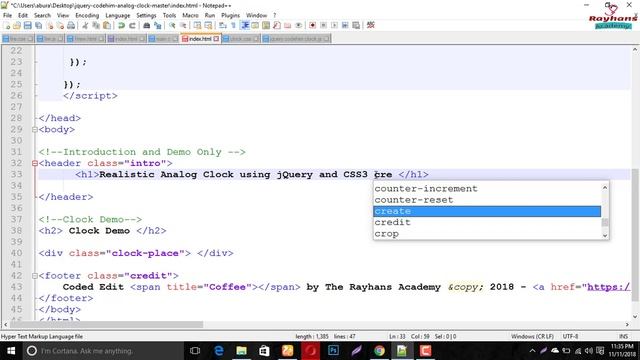Screen dimensions: 640x360
Task: Click the Windows Start button
Action: (x=11, y=351)
